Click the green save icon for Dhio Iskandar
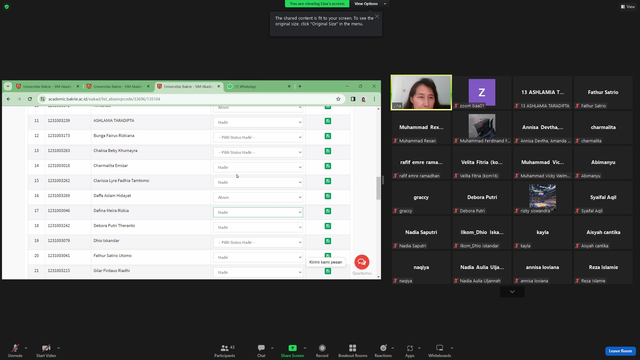This screenshot has width=640, height=360. pyautogui.click(x=328, y=241)
